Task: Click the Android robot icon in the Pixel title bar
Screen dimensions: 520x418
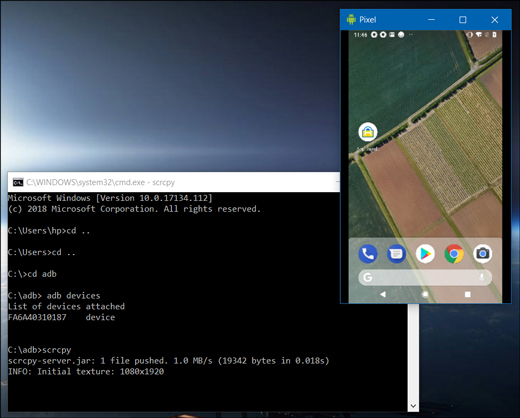Action: (x=351, y=20)
